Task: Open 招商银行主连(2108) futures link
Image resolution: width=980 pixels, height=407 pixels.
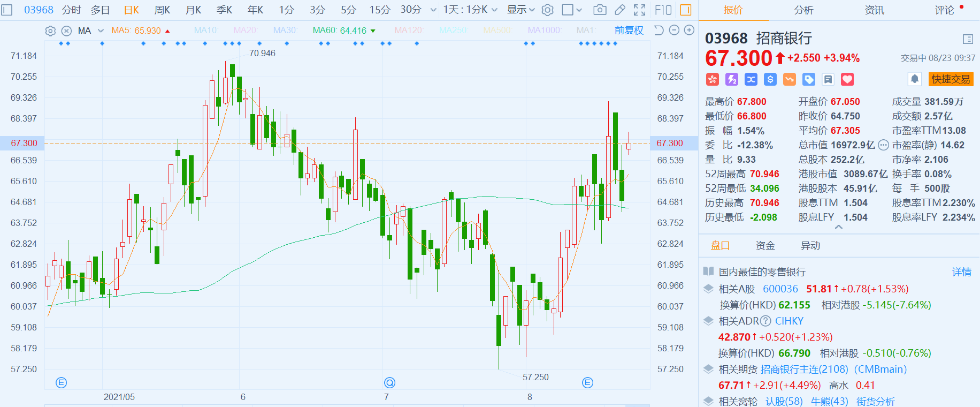Action: pyautogui.click(x=804, y=369)
